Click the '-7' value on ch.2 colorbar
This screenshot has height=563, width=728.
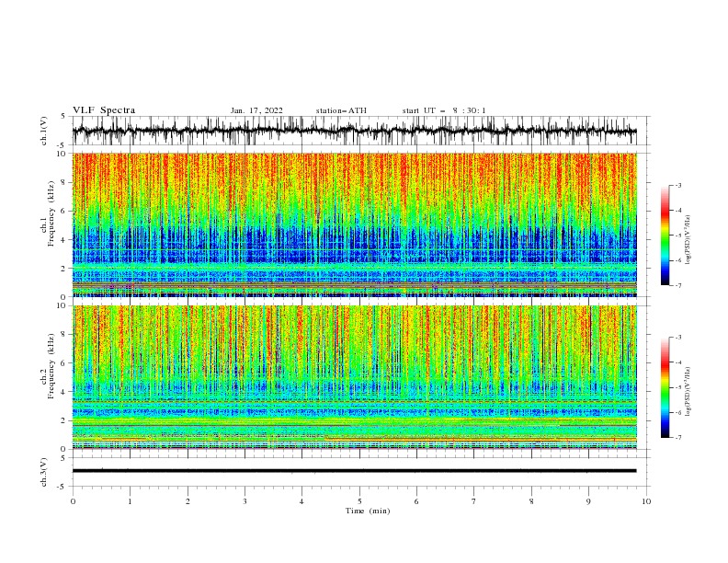click(x=678, y=437)
